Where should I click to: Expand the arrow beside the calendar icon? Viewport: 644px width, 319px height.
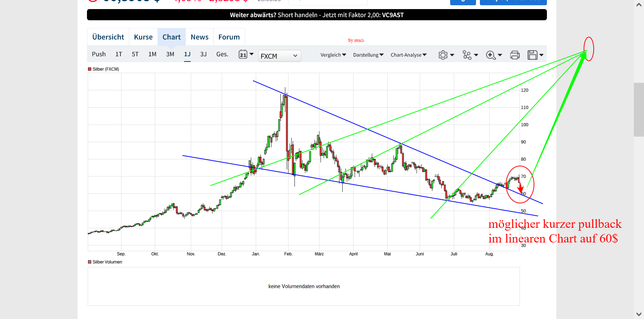pyautogui.click(x=251, y=54)
